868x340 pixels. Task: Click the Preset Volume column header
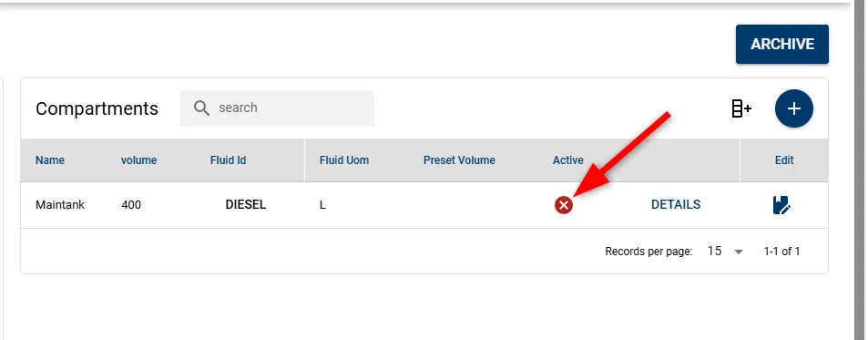pyautogui.click(x=459, y=160)
